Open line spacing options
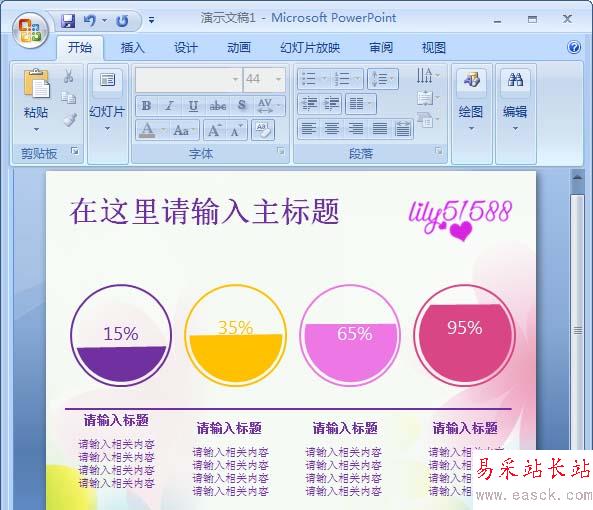Image resolution: width=593 pixels, height=510 pixels. click(383, 79)
